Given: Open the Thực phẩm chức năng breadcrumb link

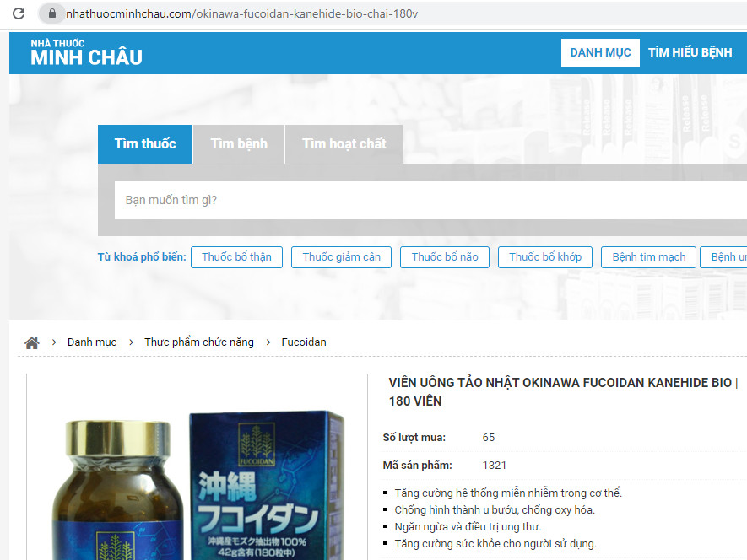Looking at the screenshot, I should coord(199,342).
